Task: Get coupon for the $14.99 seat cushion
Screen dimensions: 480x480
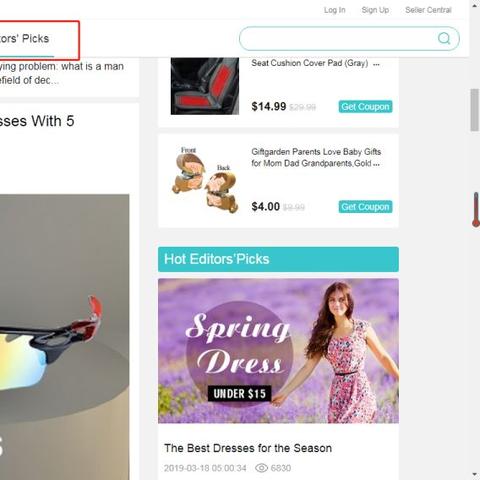Action: 365,107
